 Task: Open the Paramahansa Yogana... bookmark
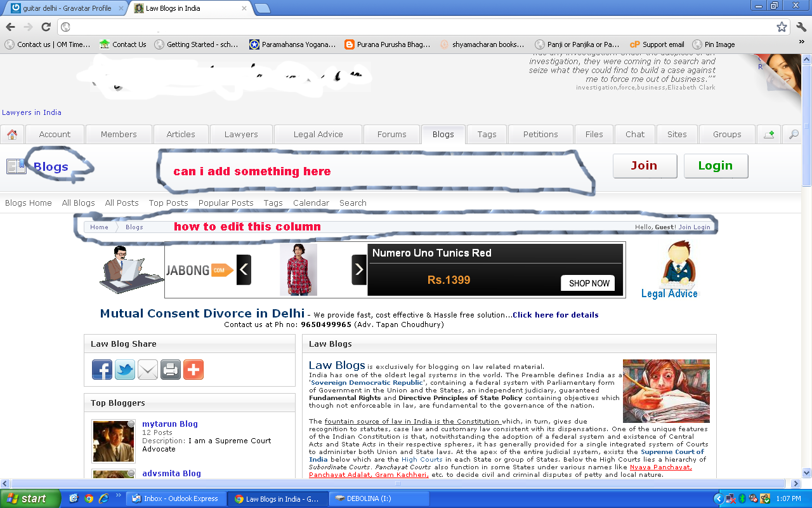point(292,44)
